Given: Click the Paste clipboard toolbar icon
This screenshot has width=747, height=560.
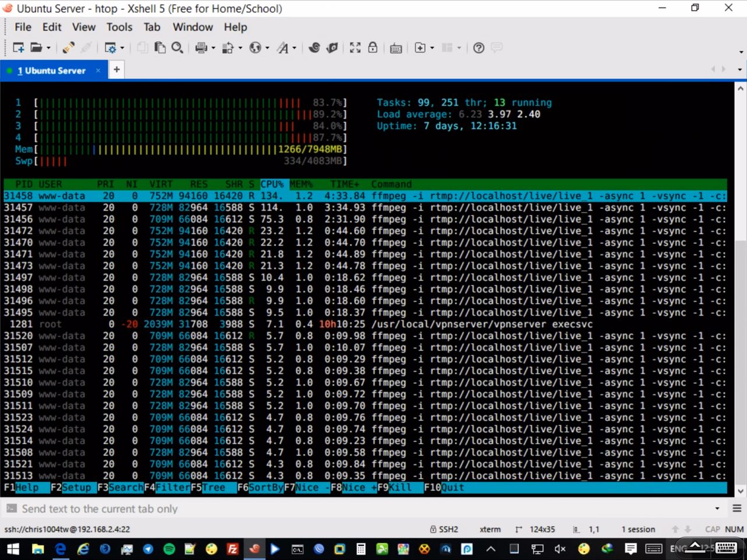Looking at the screenshot, I should pos(160,48).
